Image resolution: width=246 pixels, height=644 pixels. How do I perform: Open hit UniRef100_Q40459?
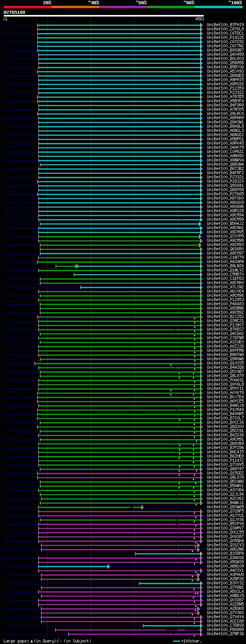coord(225,54)
